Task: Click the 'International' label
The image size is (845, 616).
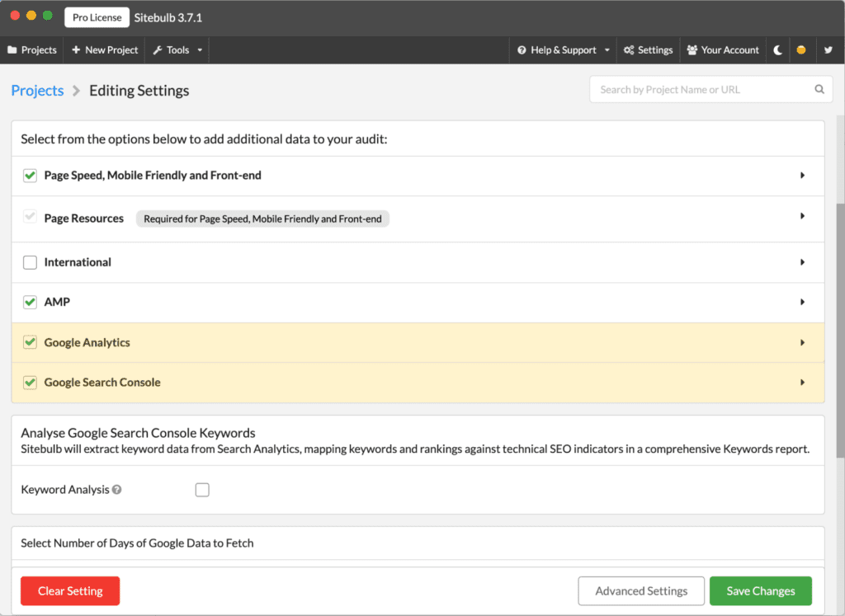Action: (78, 262)
